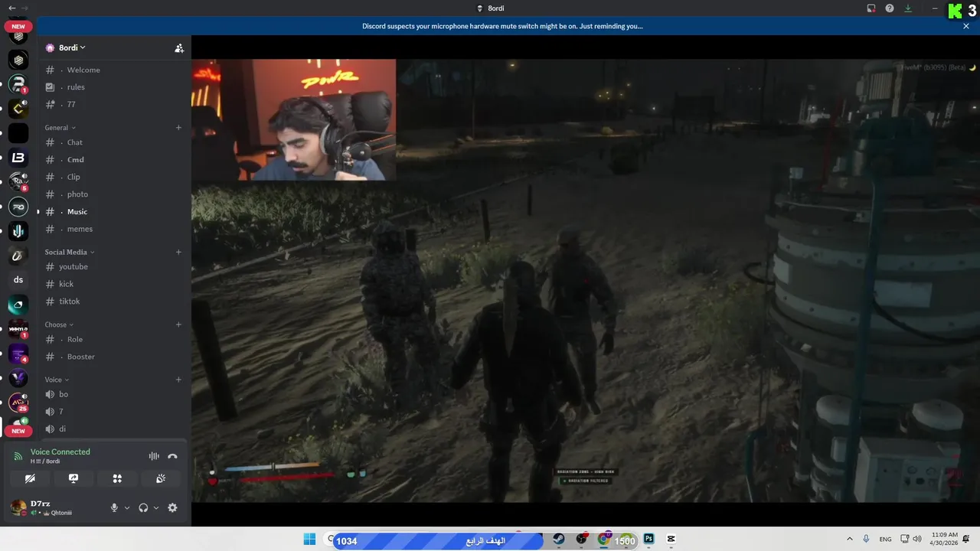
Task: Go back with Discord back arrow
Action: 11,8
